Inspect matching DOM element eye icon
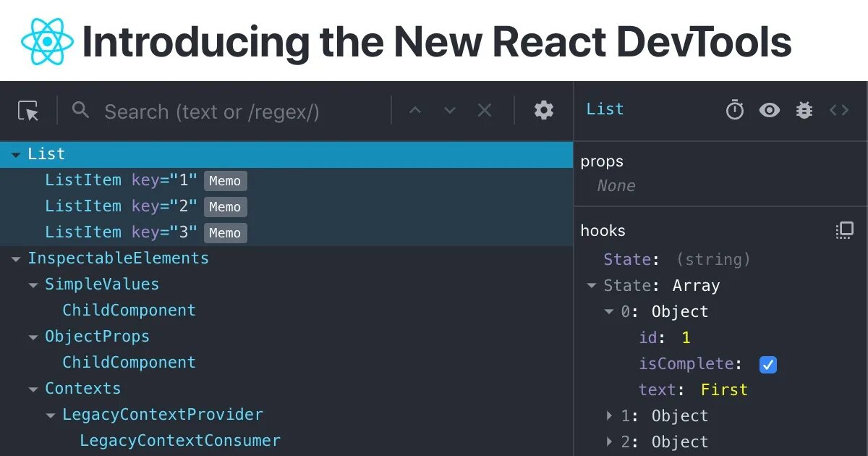The height and width of the screenshot is (456, 868). (x=770, y=110)
